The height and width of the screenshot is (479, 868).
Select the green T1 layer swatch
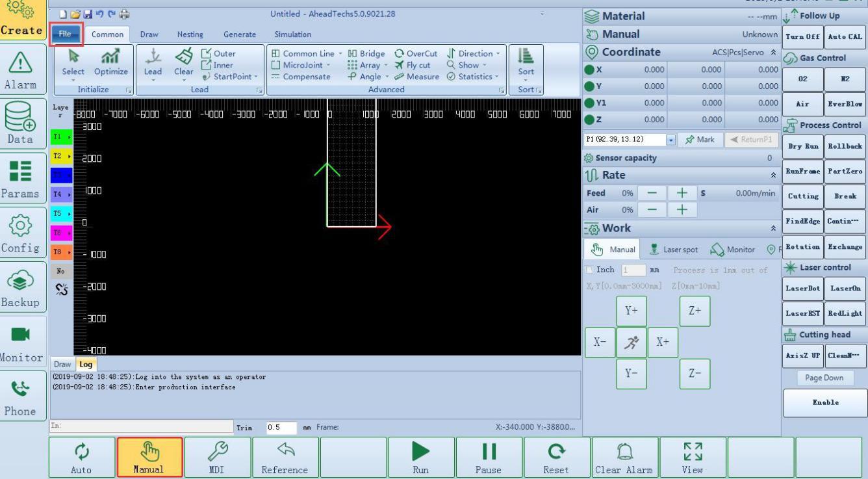[x=62, y=136]
